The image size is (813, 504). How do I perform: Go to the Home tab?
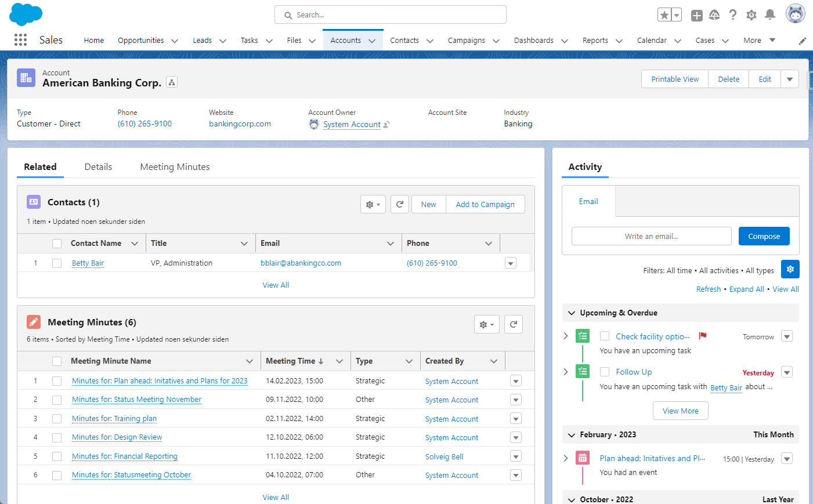point(93,40)
